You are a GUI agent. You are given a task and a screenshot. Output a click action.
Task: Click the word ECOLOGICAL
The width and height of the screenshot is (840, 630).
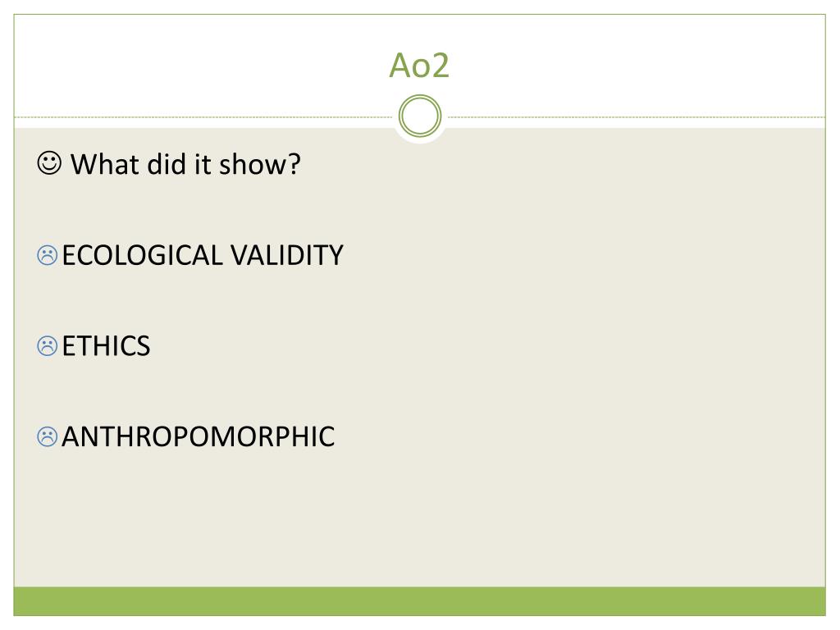tap(142, 255)
